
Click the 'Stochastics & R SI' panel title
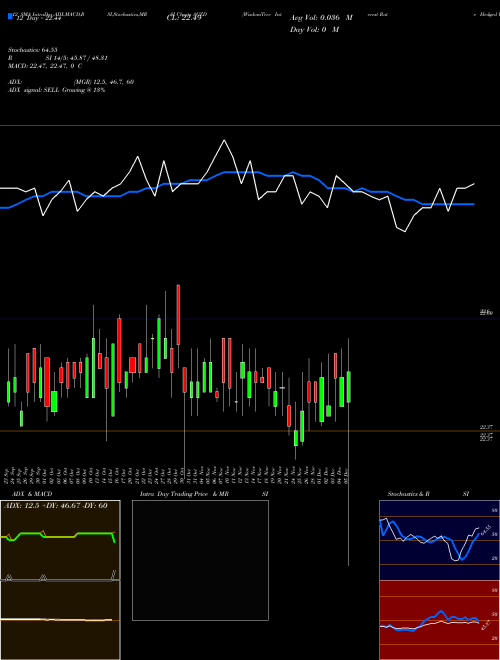point(428,494)
